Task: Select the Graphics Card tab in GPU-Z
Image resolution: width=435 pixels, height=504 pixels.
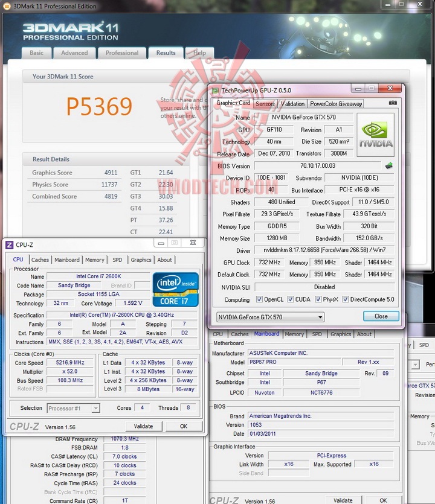Action: point(233,103)
